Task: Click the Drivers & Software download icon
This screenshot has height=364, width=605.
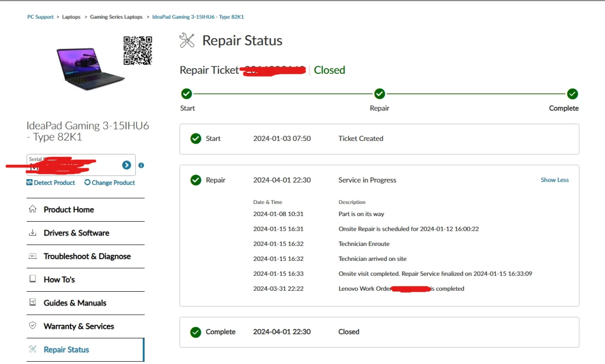Action: coord(33,233)
